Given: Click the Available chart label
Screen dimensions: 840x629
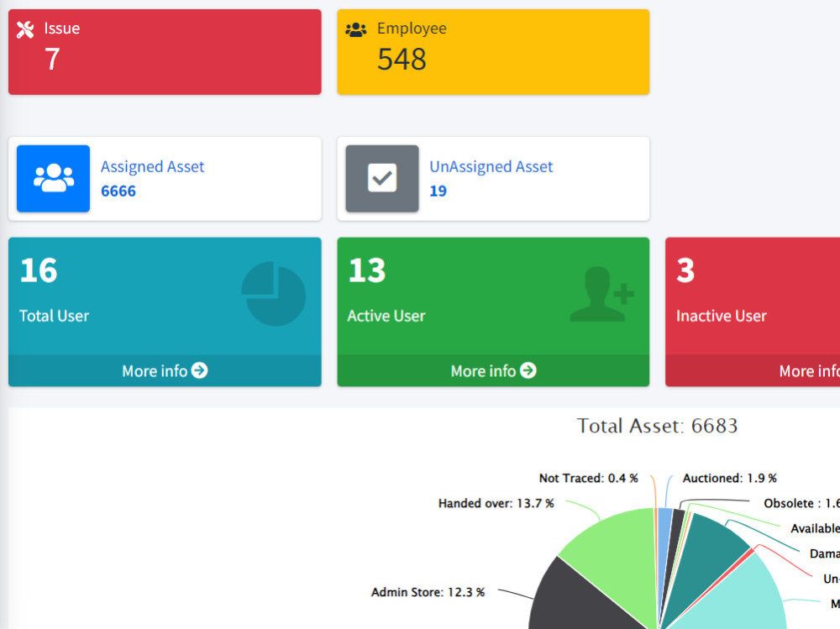Looking at the screenshot, I should coord(815,528).
